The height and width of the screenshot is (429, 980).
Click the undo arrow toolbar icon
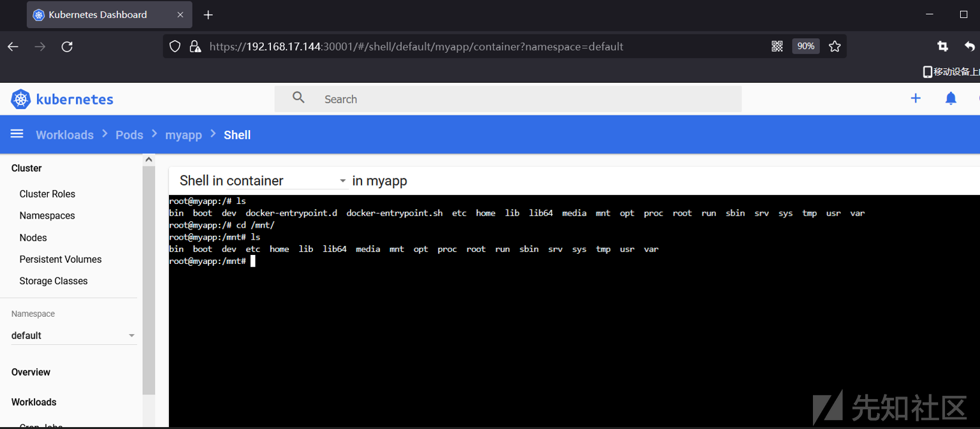pos(970,46)
